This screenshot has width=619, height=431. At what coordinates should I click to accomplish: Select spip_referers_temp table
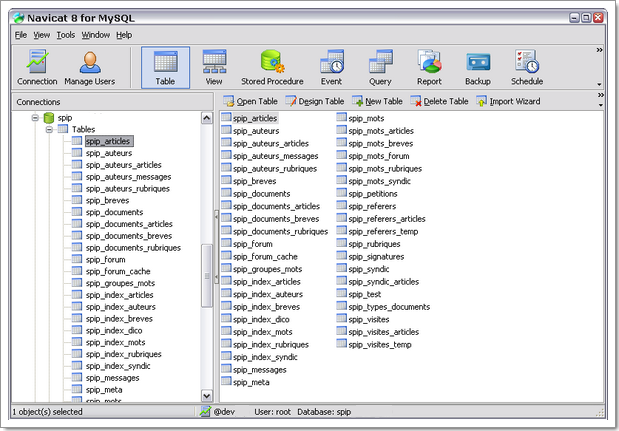(383, 232)
